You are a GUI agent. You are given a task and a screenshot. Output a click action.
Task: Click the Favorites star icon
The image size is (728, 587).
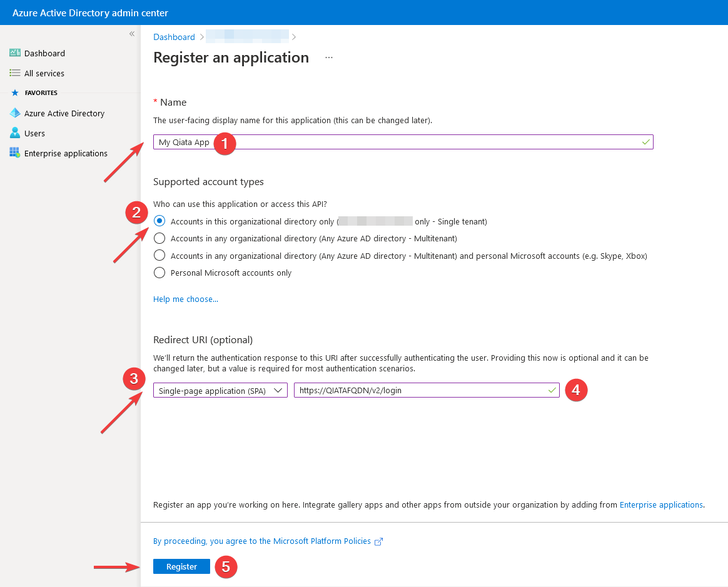coord(14,93)
